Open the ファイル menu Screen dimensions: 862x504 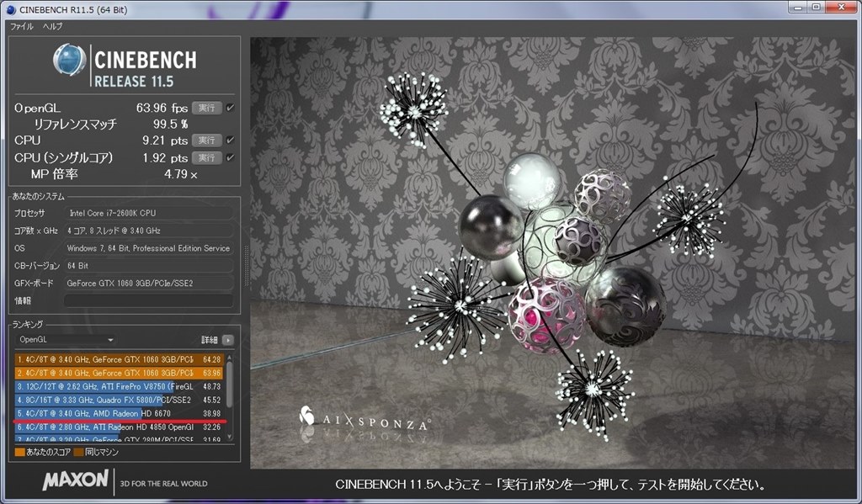coord(21,26)
